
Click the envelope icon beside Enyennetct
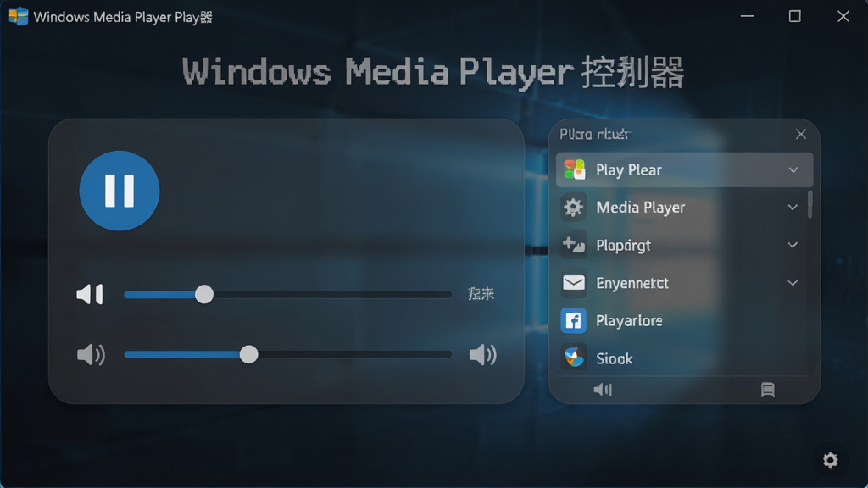574,283
